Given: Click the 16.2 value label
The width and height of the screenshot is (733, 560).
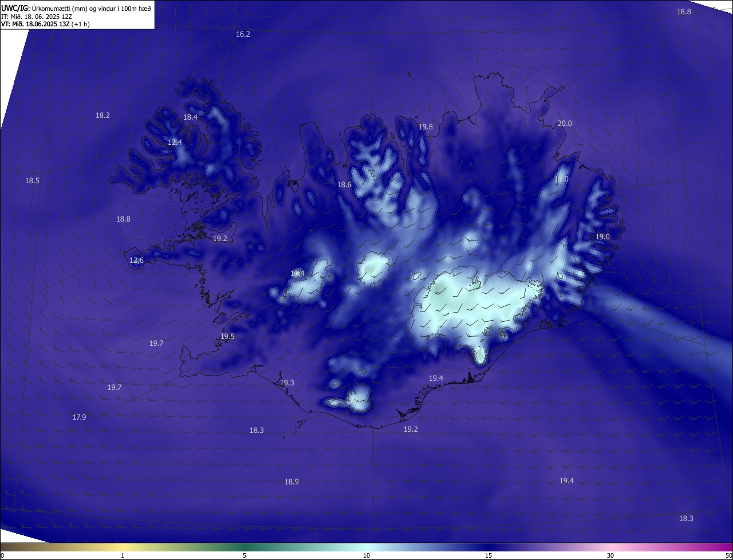Looking at the screenshot, I should 243,34.
